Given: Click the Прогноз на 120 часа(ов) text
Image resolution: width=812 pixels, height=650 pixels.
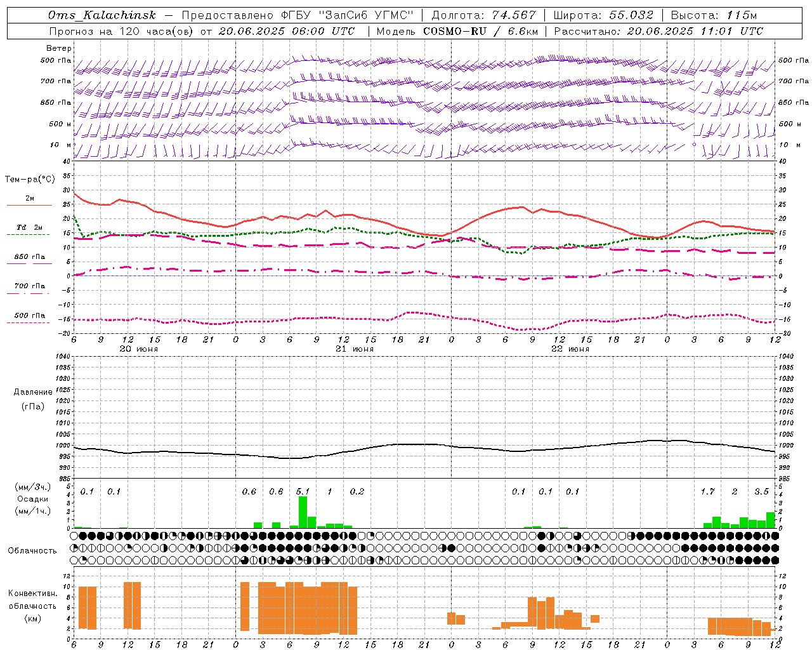Looking at the screenshot, I should pyautogui.click(x=122, y=31).
